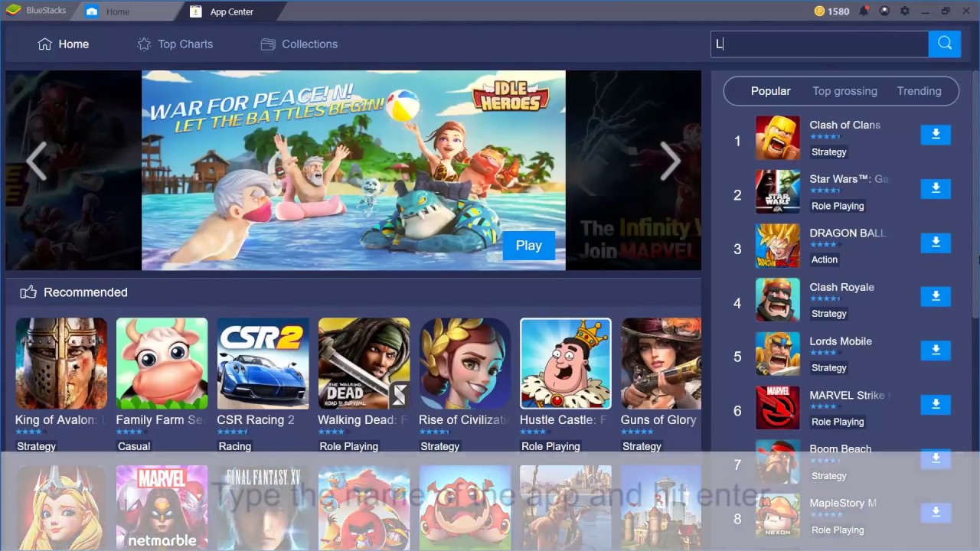
Task: Open the account profile icon
Action: pos(885,11)
